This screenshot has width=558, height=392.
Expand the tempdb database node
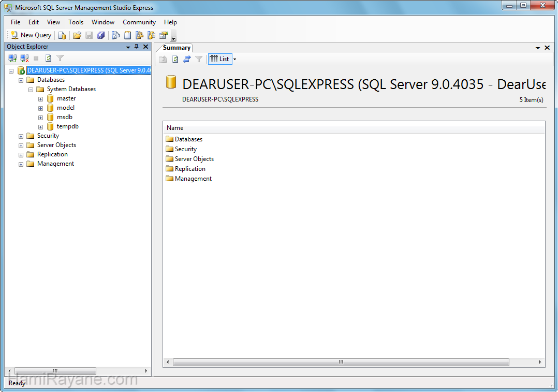(x=40, y=127)
